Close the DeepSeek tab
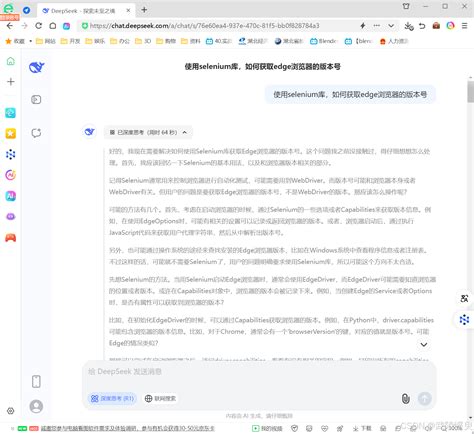Viewport: 474px width, 434px height. [x=128, y=11]
